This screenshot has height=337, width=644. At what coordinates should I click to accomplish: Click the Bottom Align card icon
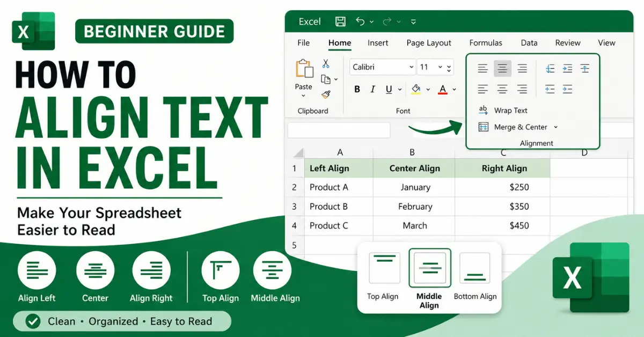(475, 268)
